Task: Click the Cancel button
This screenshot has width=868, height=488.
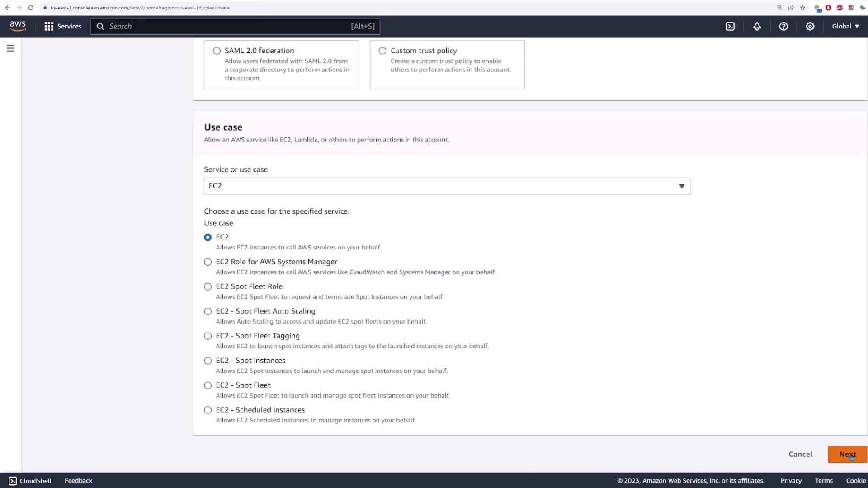Action: click(800, 455)
